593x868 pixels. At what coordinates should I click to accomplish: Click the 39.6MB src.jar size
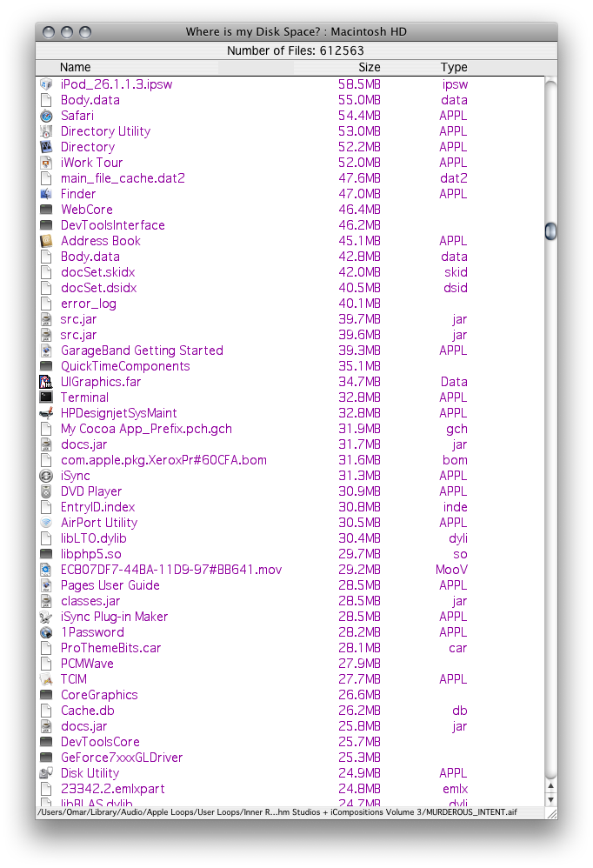tap(360, 335)
